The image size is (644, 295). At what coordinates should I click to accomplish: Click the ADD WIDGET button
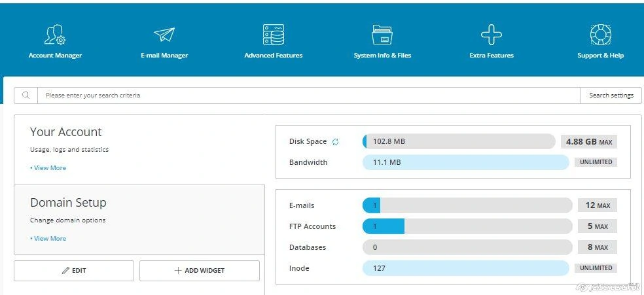click(x=200, y=271)
